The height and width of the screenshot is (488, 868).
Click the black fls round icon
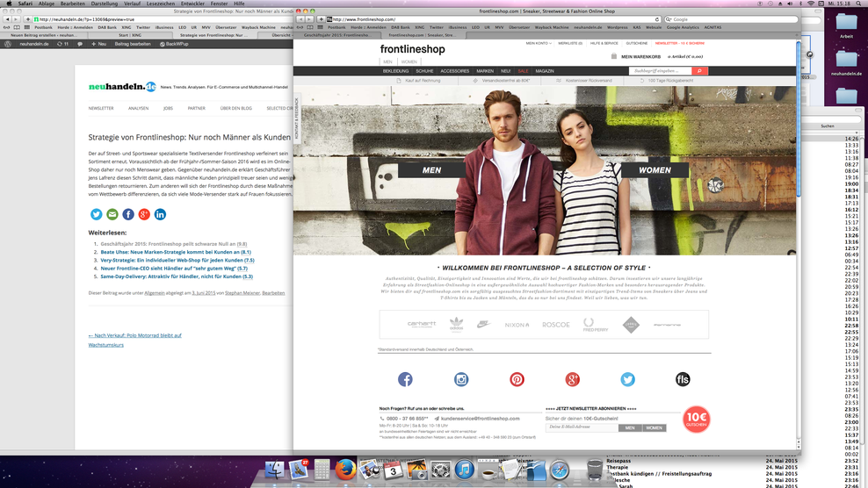coord(683,379)
